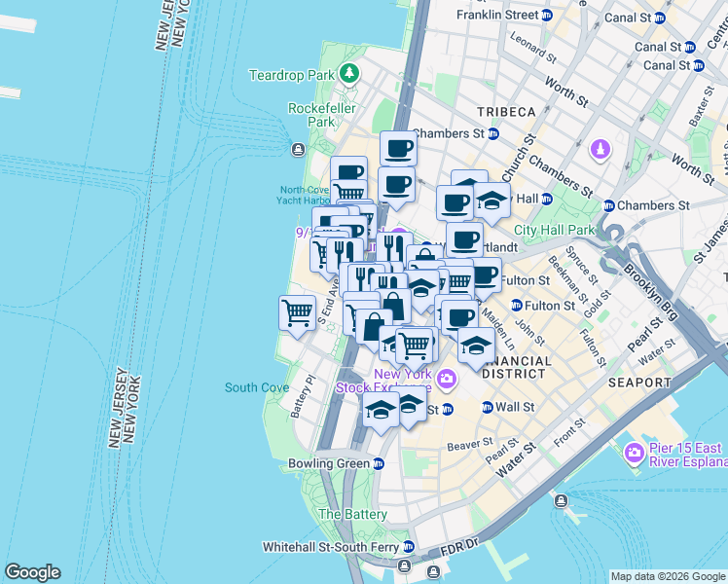The image size is (728, 584).
Task: Select the City Hall subway station icon
Action: pyautogui.click(x=547, y=200)
